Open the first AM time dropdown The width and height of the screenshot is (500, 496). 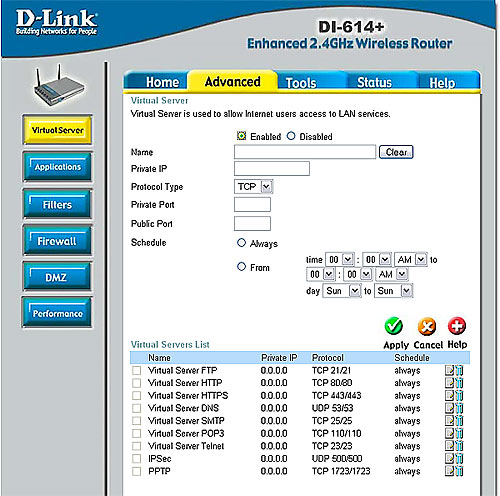(x=411, y=259)
